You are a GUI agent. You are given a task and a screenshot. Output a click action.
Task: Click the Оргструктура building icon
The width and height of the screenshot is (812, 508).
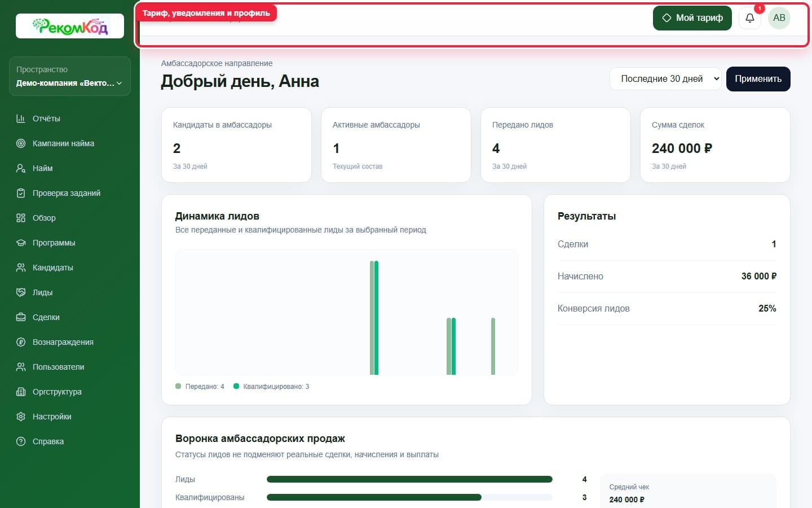[21, 392]
